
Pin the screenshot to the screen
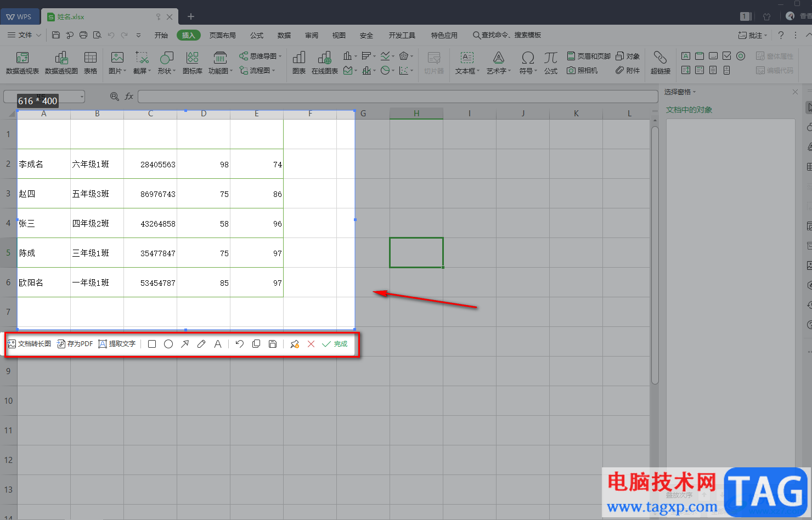tap(295, 344)
